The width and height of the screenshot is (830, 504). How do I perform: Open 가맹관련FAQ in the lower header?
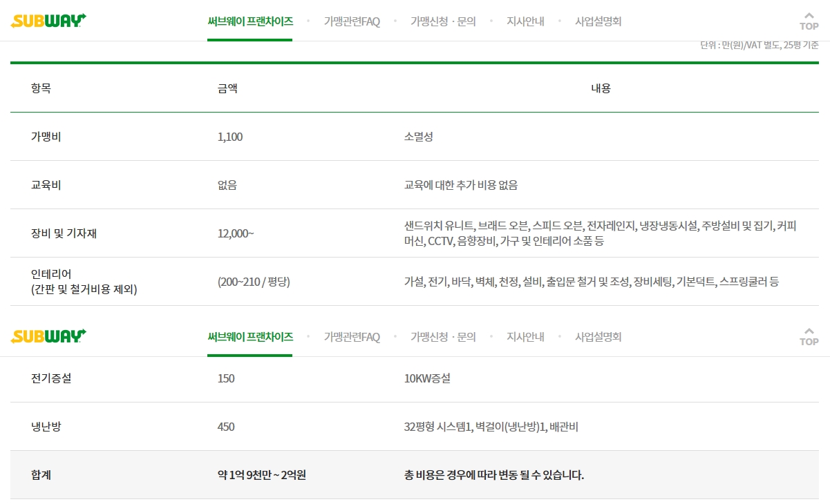(352, 337)
